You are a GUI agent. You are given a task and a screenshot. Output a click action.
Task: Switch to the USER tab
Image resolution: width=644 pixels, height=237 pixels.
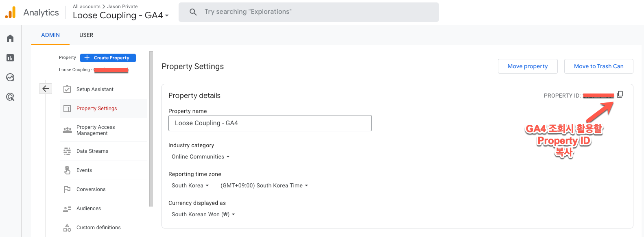pyautogui.click(x=86, y=35)
